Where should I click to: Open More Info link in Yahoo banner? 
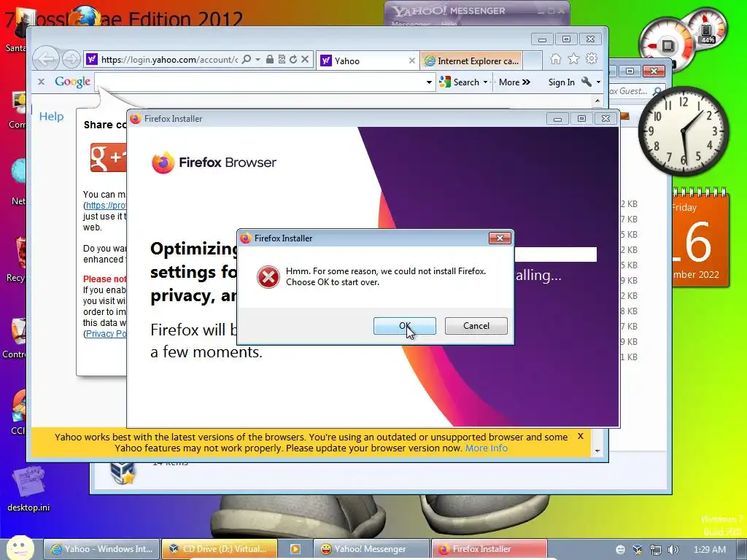click(x=487, y=448)
